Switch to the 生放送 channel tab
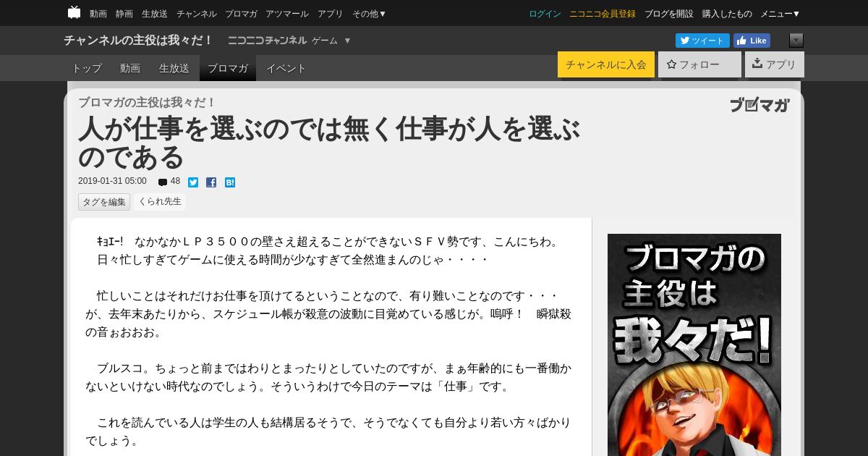Image resolution: width=868 pixels, height=456 pixels. [174, 68]
